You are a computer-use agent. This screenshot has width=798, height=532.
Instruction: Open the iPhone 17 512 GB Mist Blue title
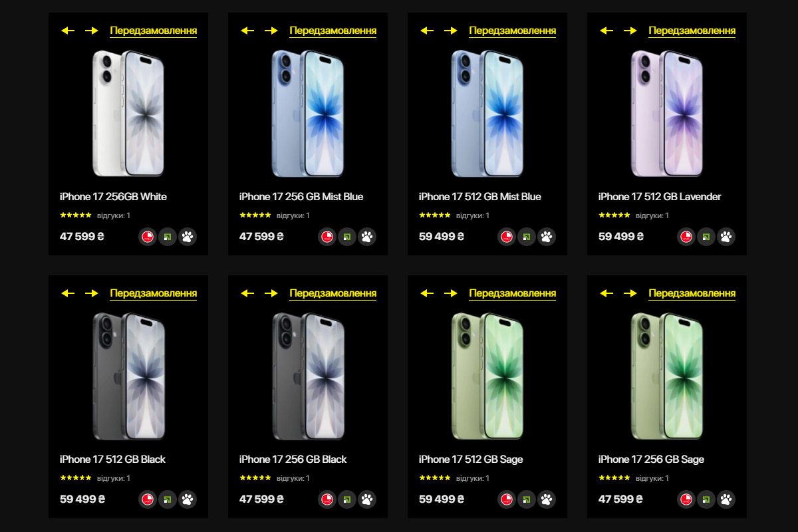480,197
